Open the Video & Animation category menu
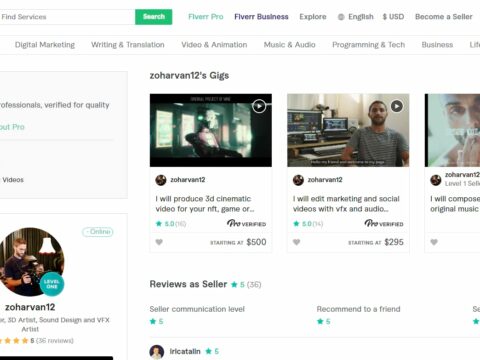Viewport: 480px width, 360px height. pyautogui.click(x=214, y=45)
